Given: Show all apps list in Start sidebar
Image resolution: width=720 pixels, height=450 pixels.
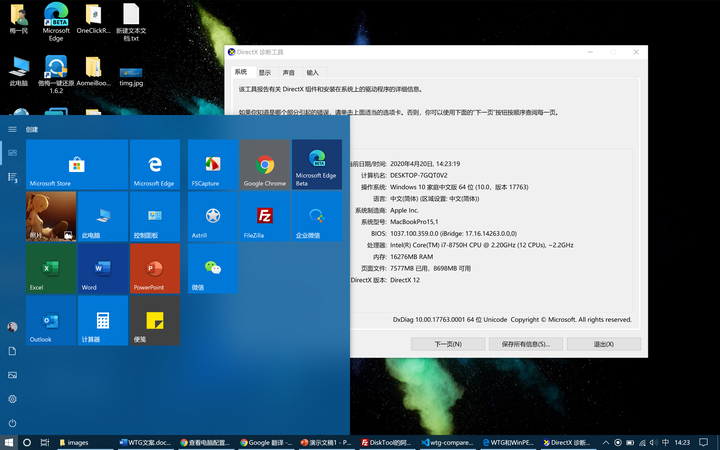Looking at the screenshot, I should pyautogui.click(x=12, y=177).
